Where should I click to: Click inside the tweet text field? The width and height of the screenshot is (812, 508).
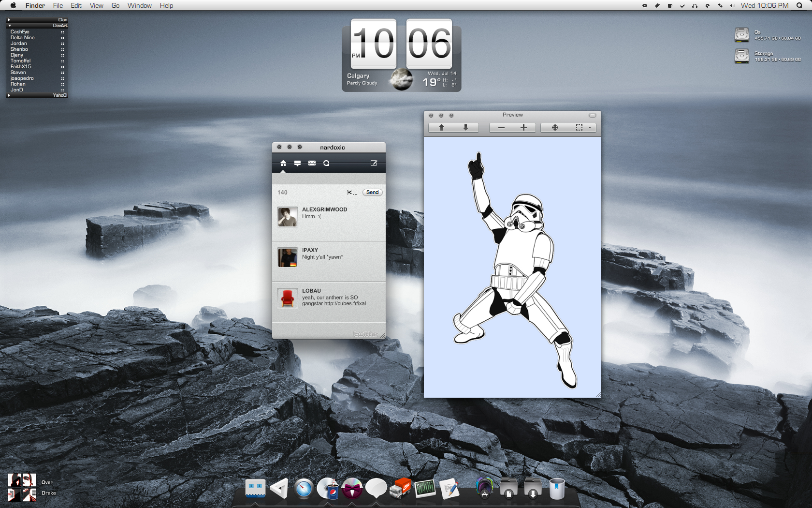click(329, 179)
